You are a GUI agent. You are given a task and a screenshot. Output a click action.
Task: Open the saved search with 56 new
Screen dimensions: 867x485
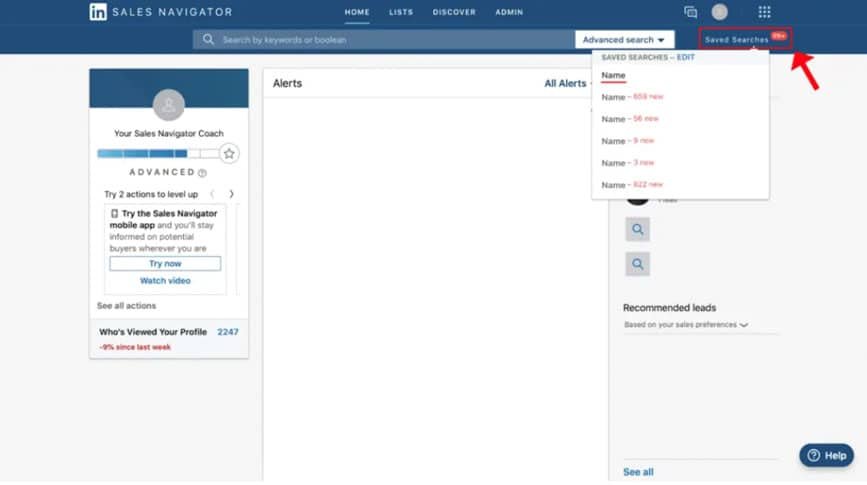(x=630, y=119)
